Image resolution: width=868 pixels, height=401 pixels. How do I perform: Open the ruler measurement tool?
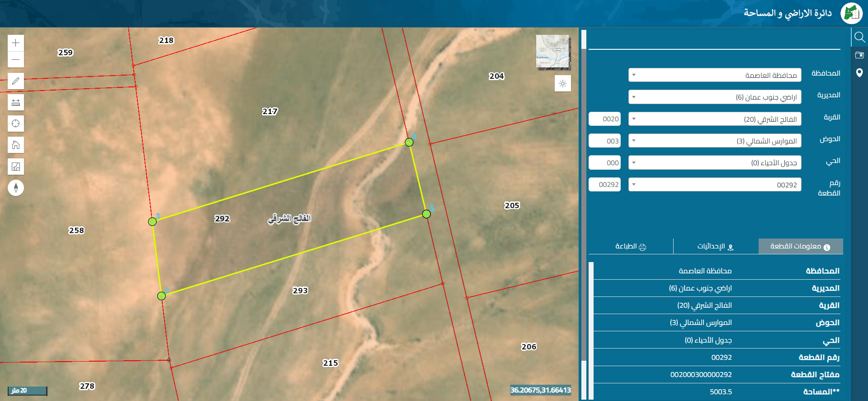(x=16, y=102)
